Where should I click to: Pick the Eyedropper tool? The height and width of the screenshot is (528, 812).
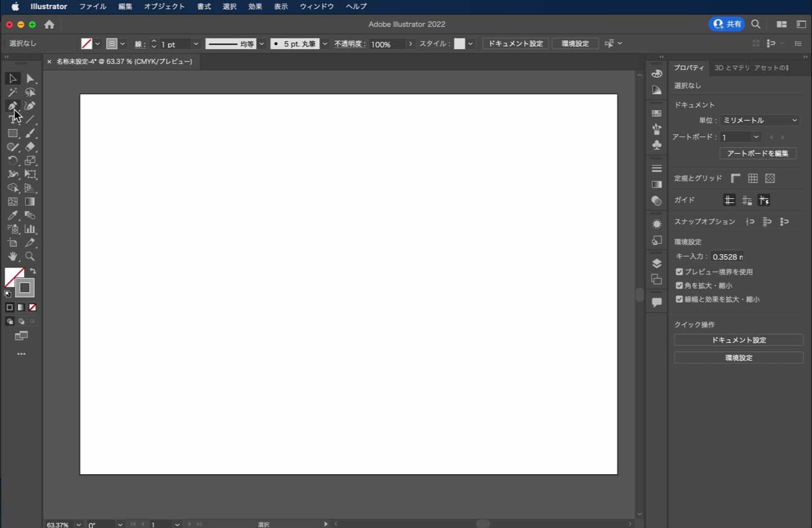point(13,215)
